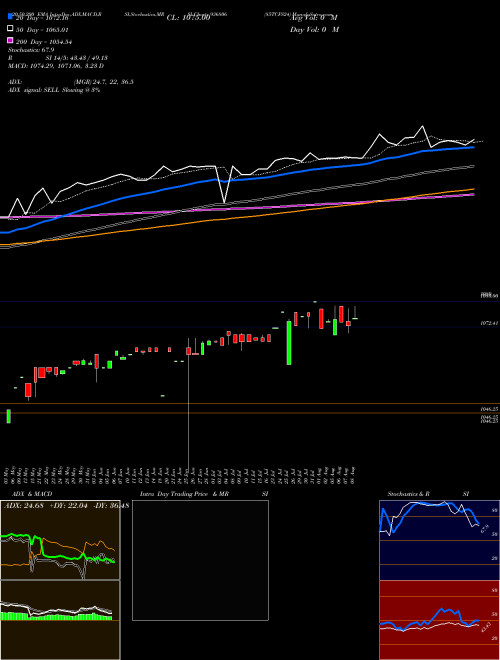Open the blue Stochastics chart panel
The width and height of the screenshot is (500, 660).
[x=439, y=540]
